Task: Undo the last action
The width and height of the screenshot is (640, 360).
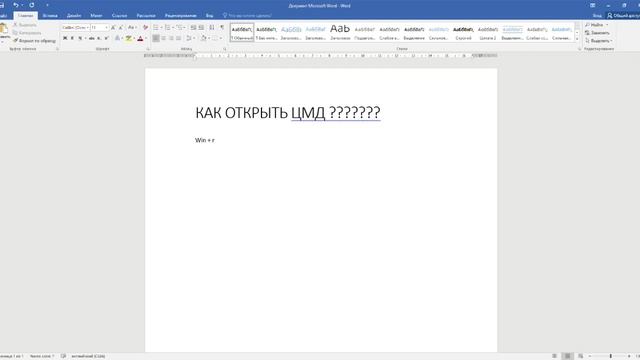Action: (16, 5)
